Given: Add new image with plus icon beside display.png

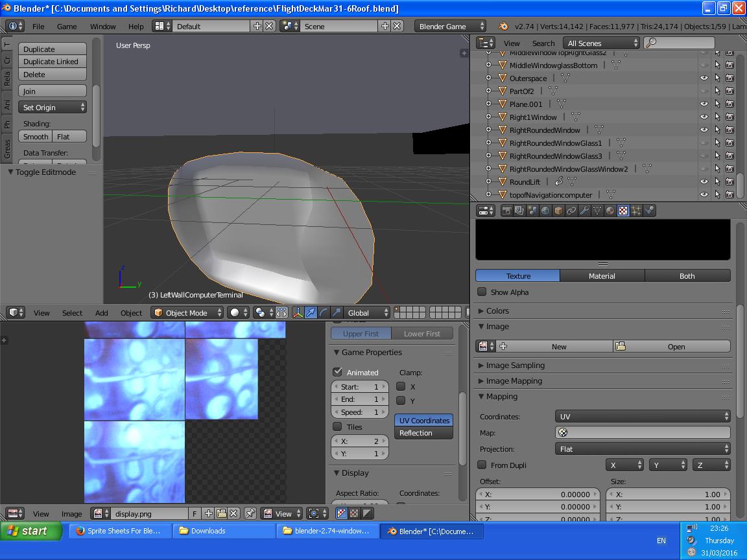Looking at the screenshot, I should 208,513.
